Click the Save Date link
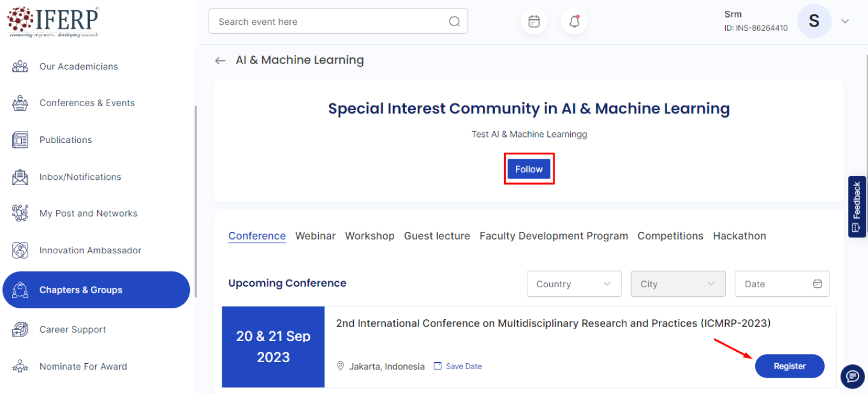 tap(463, 366)
